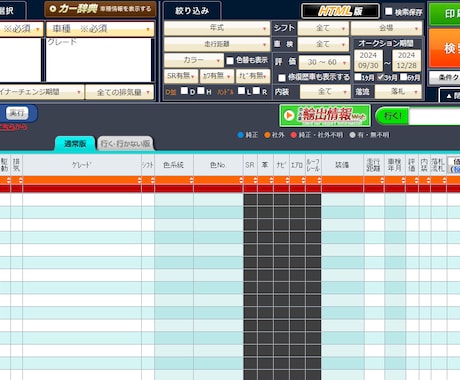Sort using arrows under 評価 column
Screen dimensions: 460x380
416,180
